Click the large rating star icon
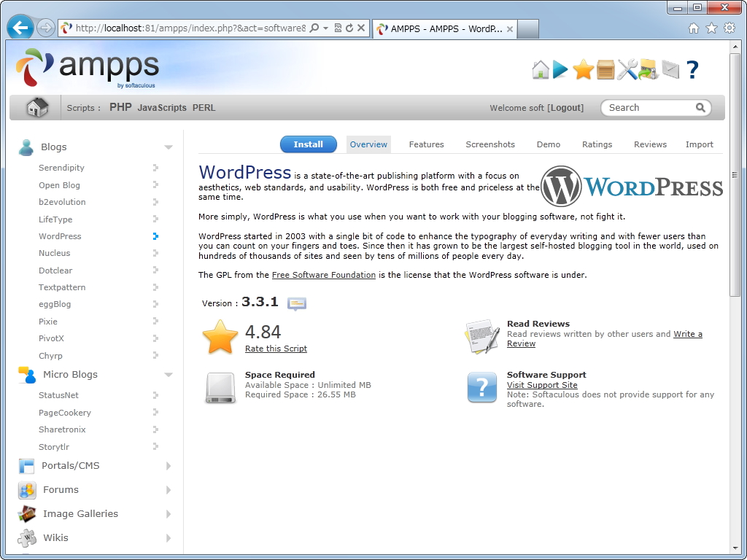The width and height of the screenshot is (747, 560). 220,337
